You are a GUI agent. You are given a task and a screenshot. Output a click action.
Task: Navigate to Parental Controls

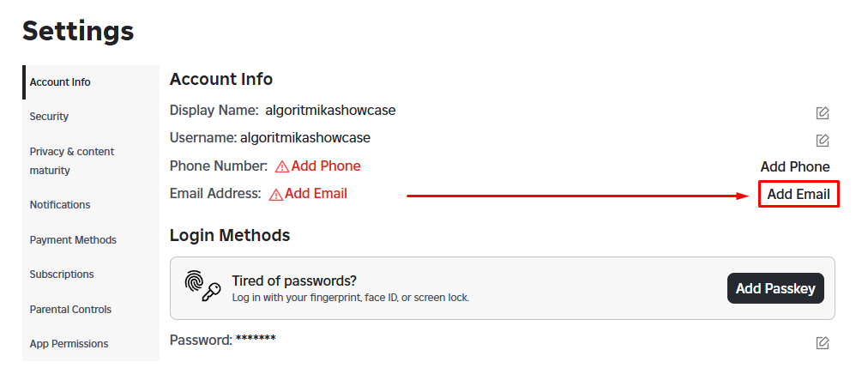click(x=70, y=310)
